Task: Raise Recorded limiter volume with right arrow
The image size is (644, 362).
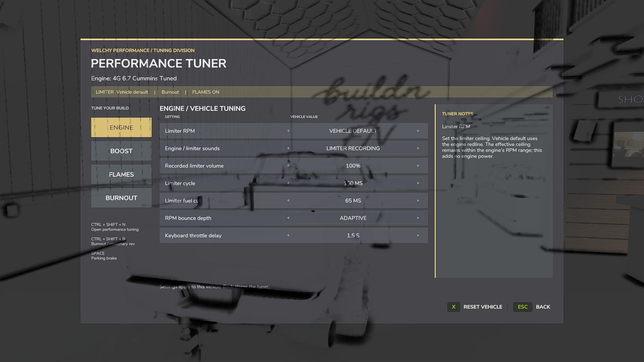Action: (418, 166)
